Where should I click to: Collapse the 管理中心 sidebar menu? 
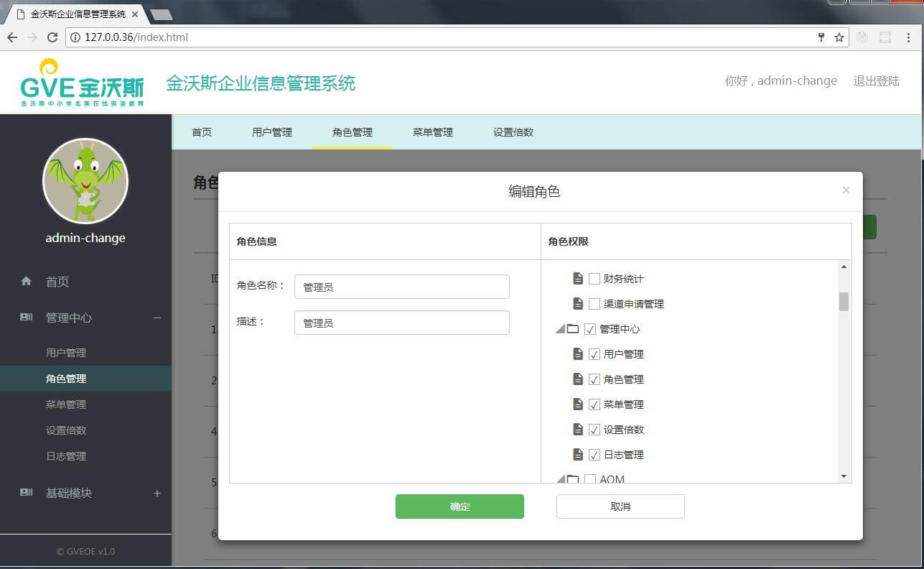point(157,318)
